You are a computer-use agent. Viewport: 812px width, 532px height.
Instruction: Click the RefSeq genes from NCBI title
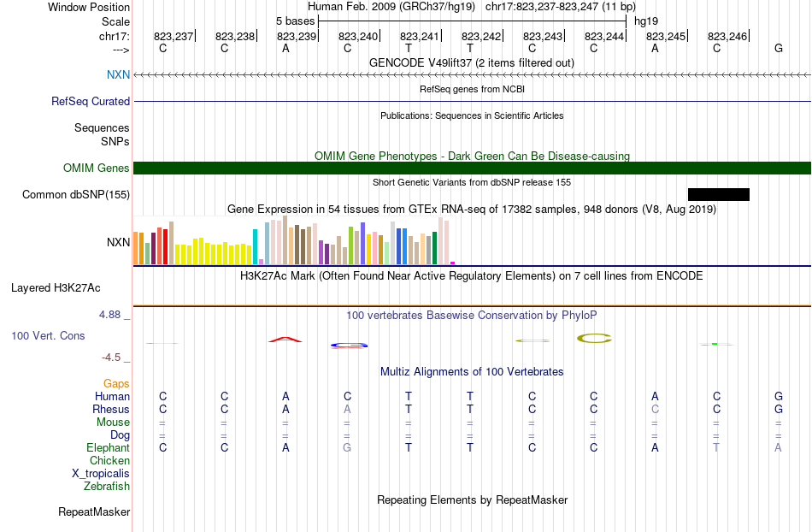point(473,89)
